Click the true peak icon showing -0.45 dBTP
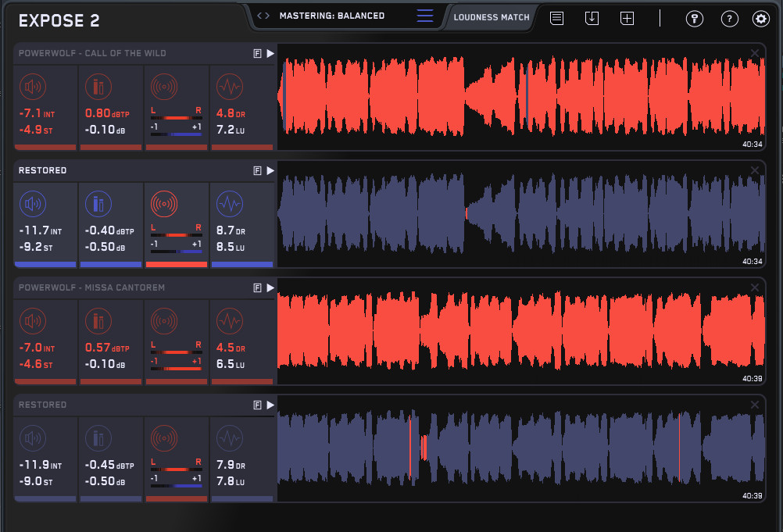 (x=98, y=439)
